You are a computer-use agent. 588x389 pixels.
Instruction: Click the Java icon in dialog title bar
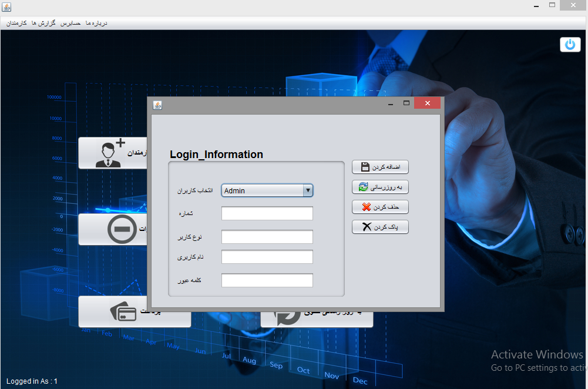(157, 105)
